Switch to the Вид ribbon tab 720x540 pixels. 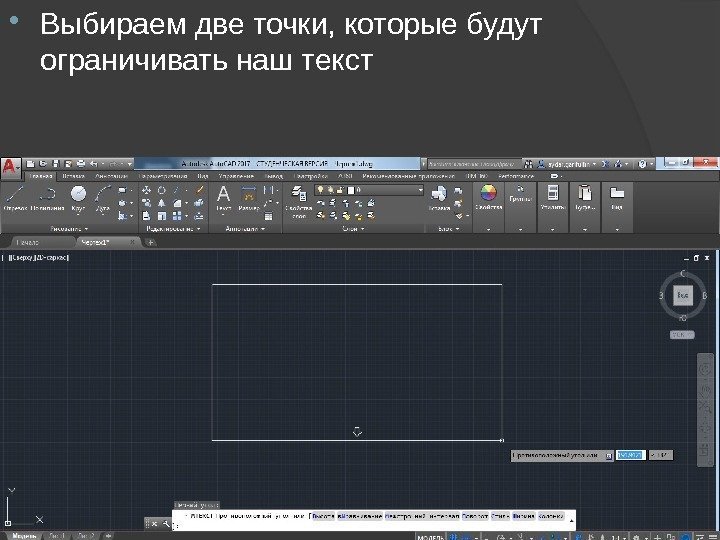pos(203,176)
